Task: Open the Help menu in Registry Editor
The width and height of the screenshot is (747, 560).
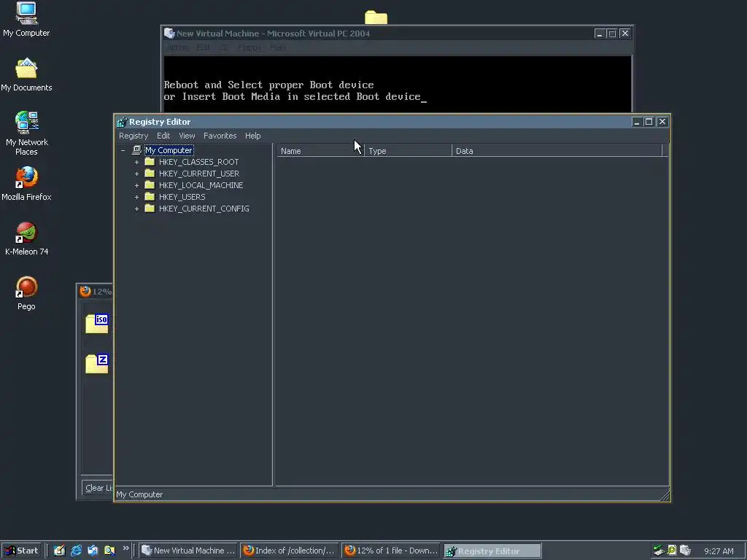Action: coord(253,136)
